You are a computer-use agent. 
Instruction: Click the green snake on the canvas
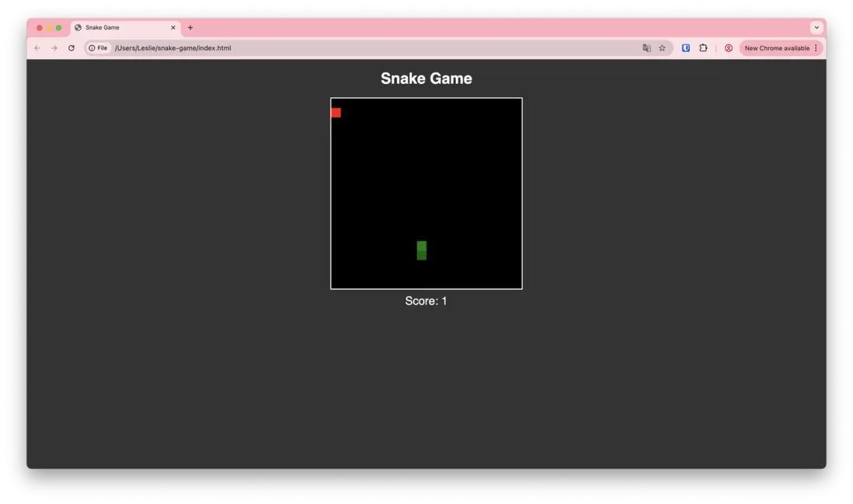click(422, 251)
